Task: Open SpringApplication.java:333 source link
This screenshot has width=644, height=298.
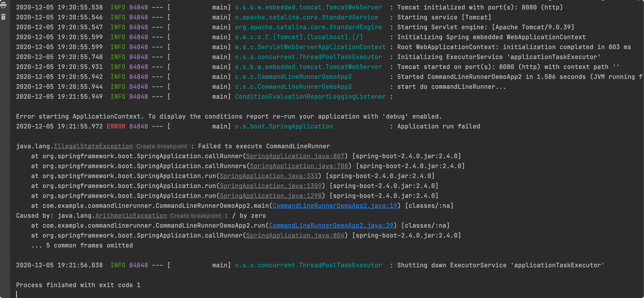Action: tap(269, 176)
